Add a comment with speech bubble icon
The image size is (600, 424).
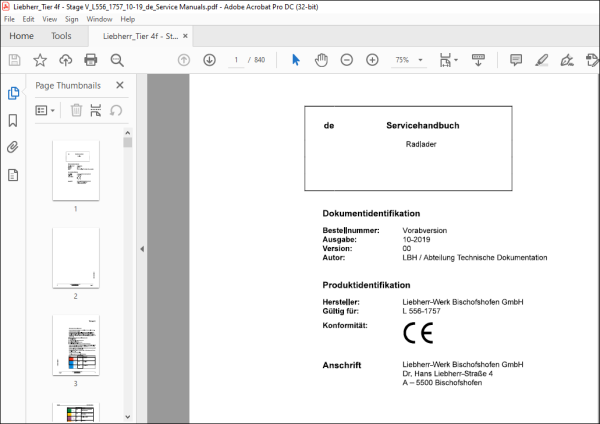point(516,60)
